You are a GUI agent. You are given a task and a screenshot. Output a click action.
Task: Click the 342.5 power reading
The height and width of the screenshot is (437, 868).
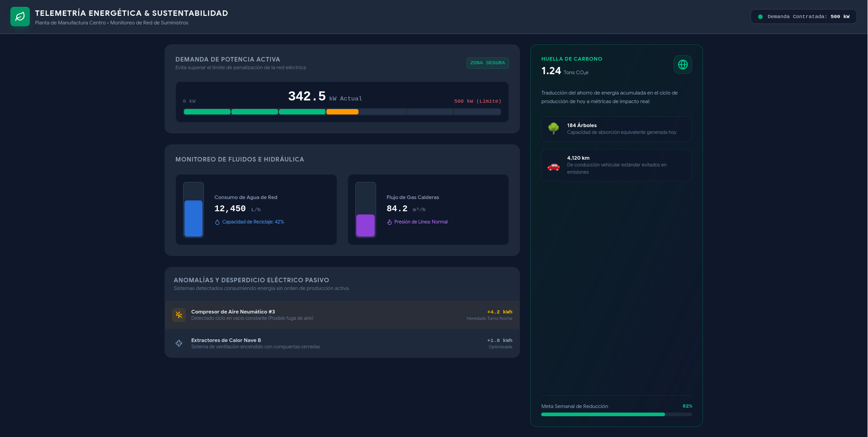click(x=307, y=96)
